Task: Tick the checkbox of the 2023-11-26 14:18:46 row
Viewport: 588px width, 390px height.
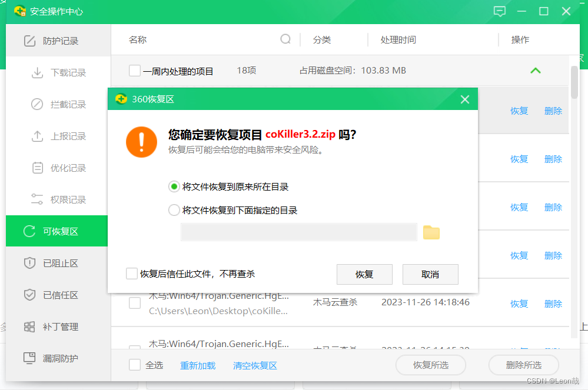Action: click(135, 303)
